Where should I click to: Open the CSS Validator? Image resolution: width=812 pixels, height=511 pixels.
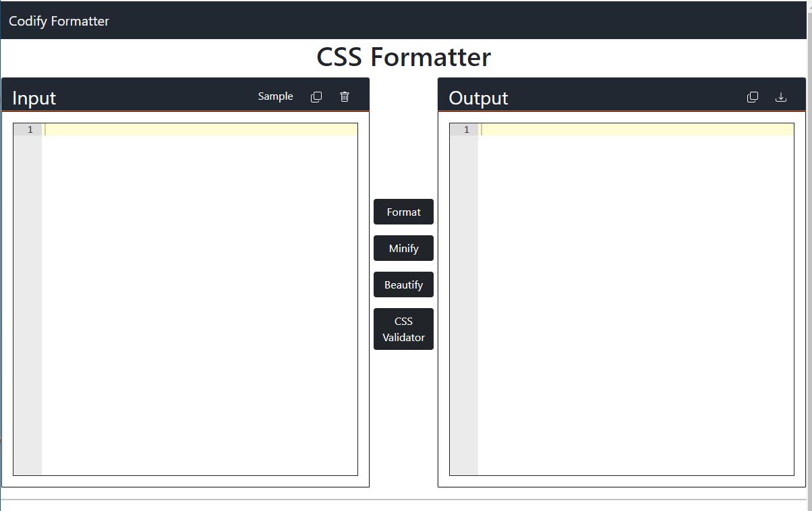[x=403, y=328]
